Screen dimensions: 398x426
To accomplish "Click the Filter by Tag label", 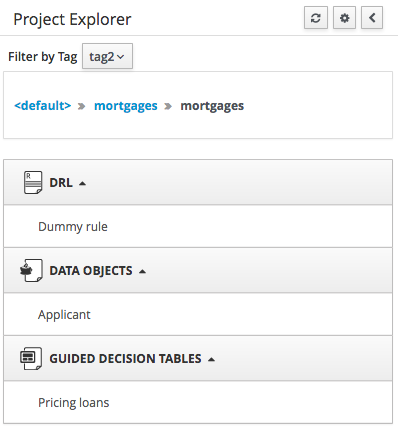I will [x=43, y=57].
